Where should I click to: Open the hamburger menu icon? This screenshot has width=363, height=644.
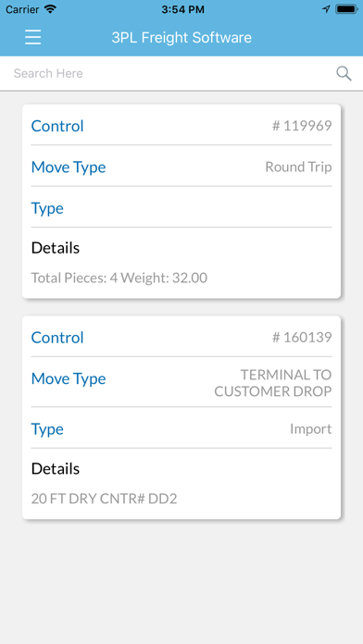click(33, 37)
